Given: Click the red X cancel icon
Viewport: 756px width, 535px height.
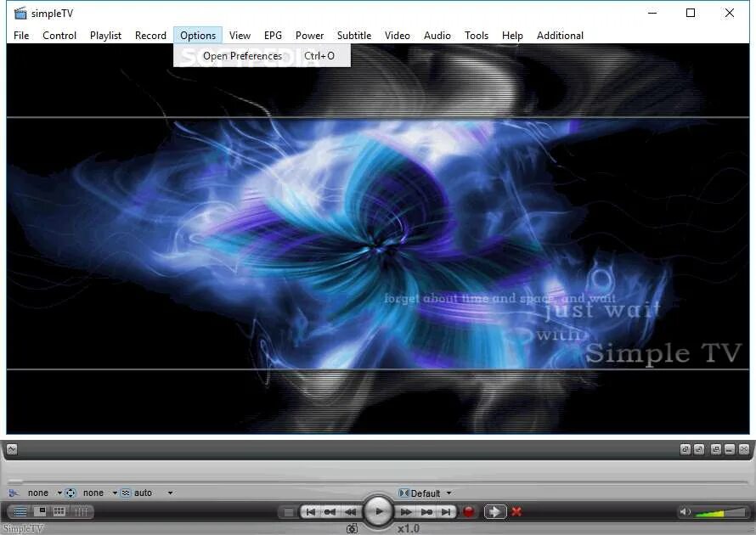Looking at the screenshot, I should pyautogui.click(x=516, y=512).
